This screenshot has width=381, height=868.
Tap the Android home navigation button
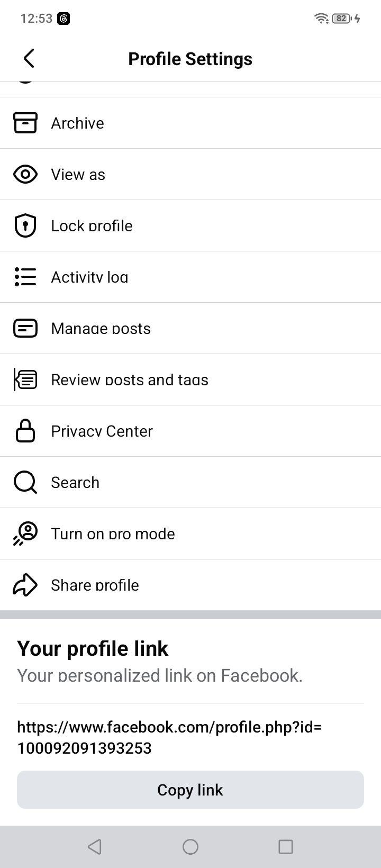click(190, 847)
